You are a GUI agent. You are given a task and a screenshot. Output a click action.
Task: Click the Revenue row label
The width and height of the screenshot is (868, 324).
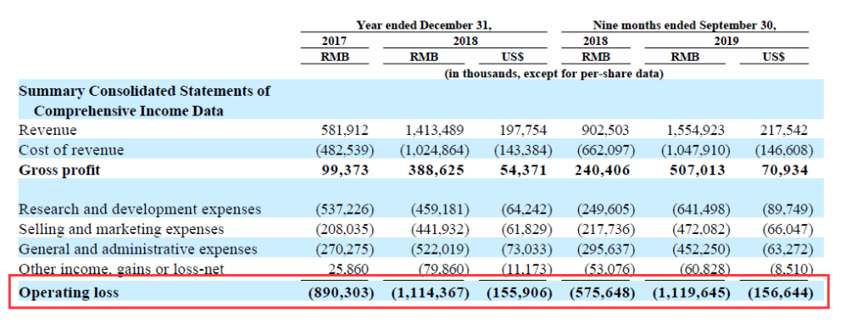click(47, 130)
